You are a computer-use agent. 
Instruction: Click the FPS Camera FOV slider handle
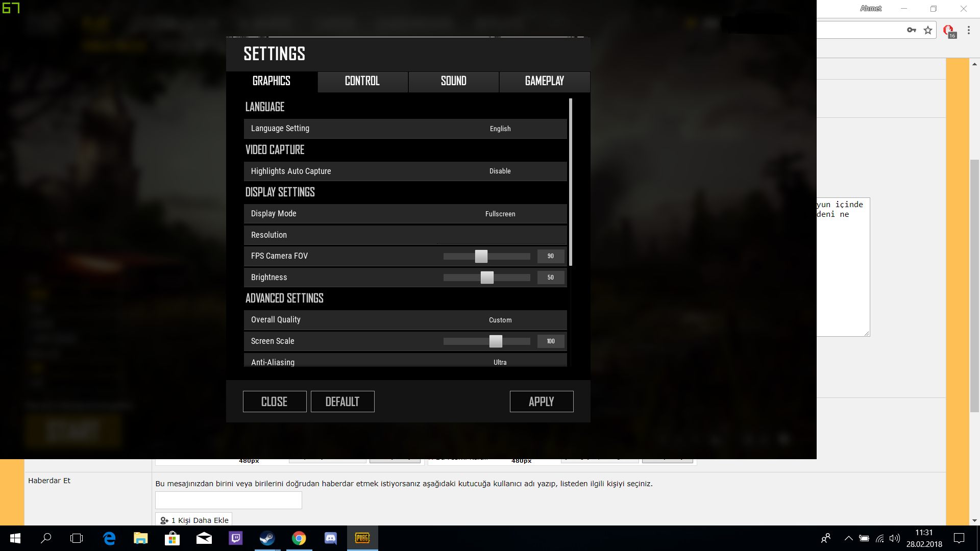pyautogui.click(x=481, y=256)
